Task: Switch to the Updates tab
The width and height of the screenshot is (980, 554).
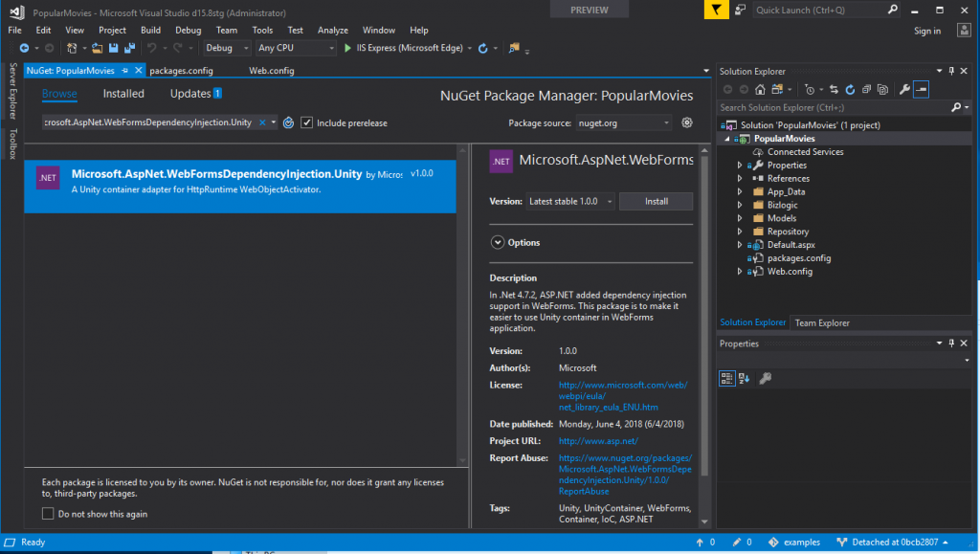Action: tap(190, 94)
